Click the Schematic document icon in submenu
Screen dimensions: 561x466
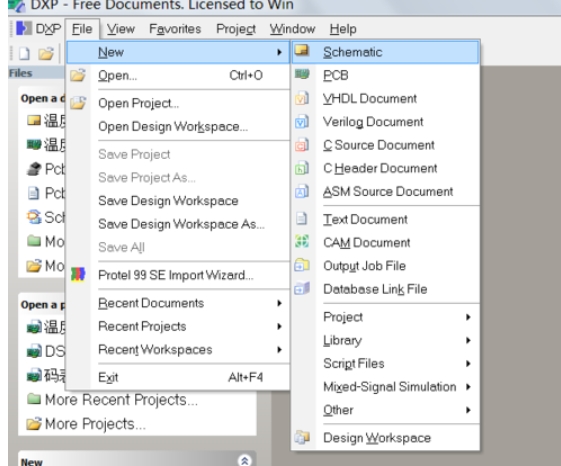[302, 50]
